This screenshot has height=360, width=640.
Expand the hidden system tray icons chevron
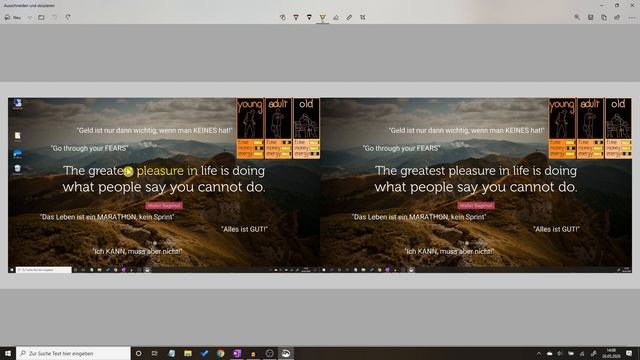coord(539,353)
